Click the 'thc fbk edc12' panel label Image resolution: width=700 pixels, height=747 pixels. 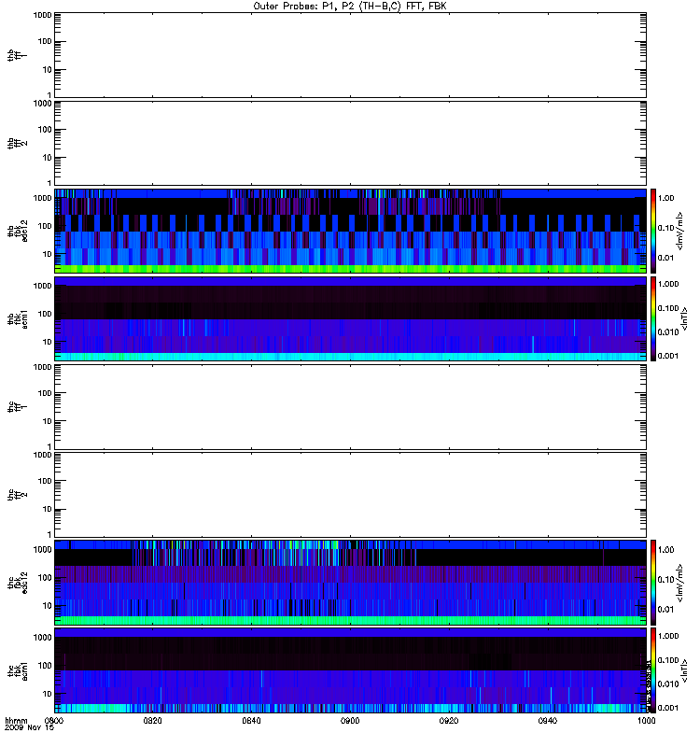pos(18,583)
